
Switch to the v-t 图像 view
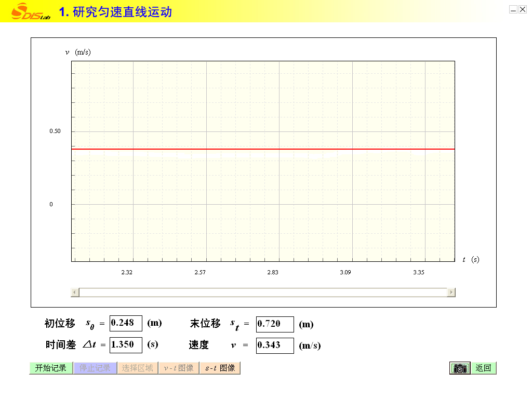pyautogui.click(x=178, y=368)
